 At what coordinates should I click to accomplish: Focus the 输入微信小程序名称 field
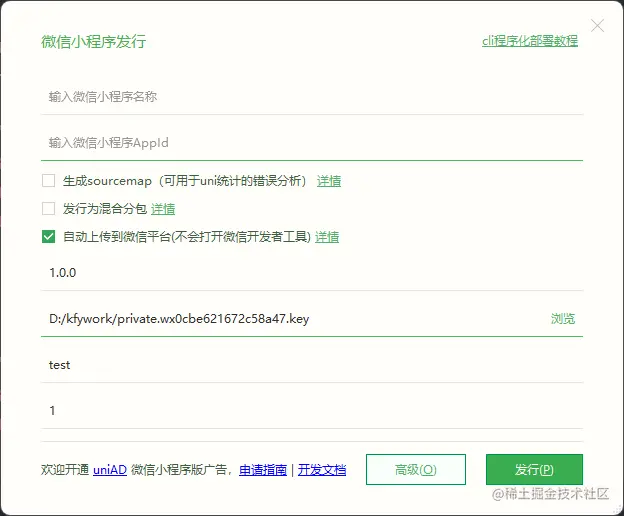[x=312, y=97]
